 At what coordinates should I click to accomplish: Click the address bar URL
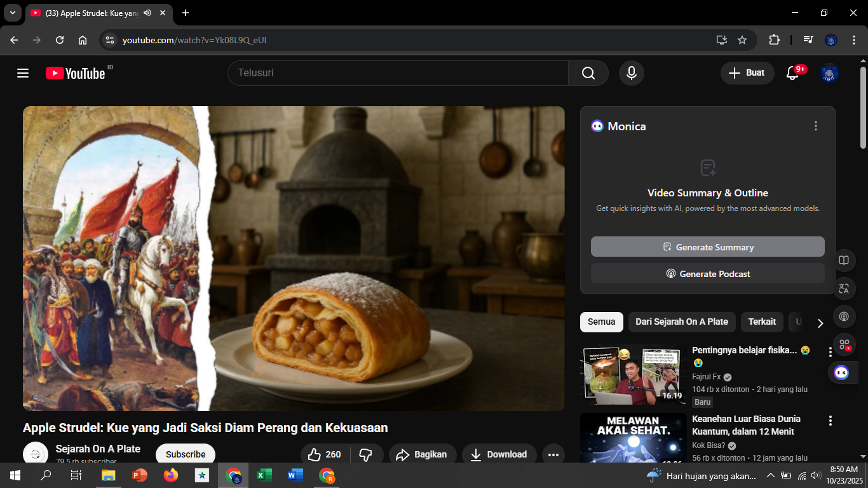click(x=194, y=40)
